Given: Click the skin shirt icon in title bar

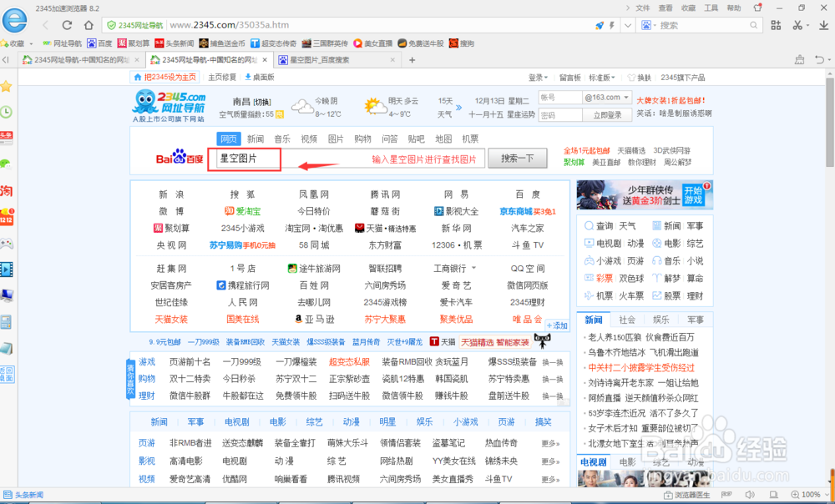Looking at the screenshot, I should (757, 8).
